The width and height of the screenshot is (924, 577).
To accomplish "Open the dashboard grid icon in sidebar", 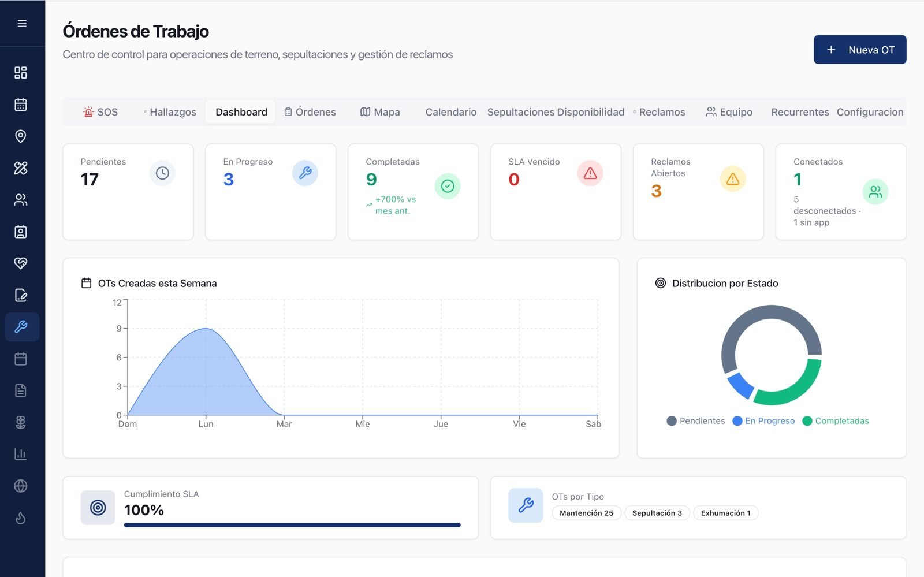I will 21,73.
